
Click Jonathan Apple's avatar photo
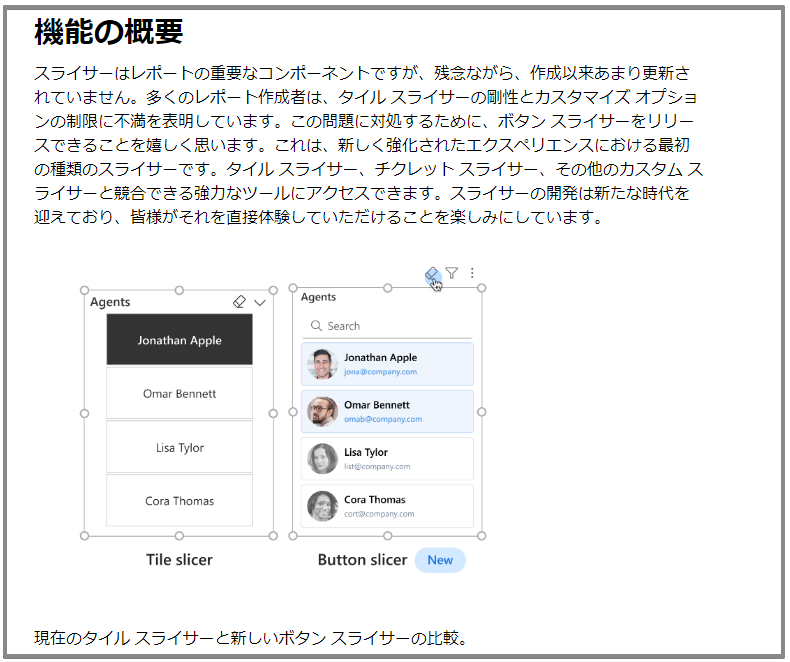coord(322,364)
